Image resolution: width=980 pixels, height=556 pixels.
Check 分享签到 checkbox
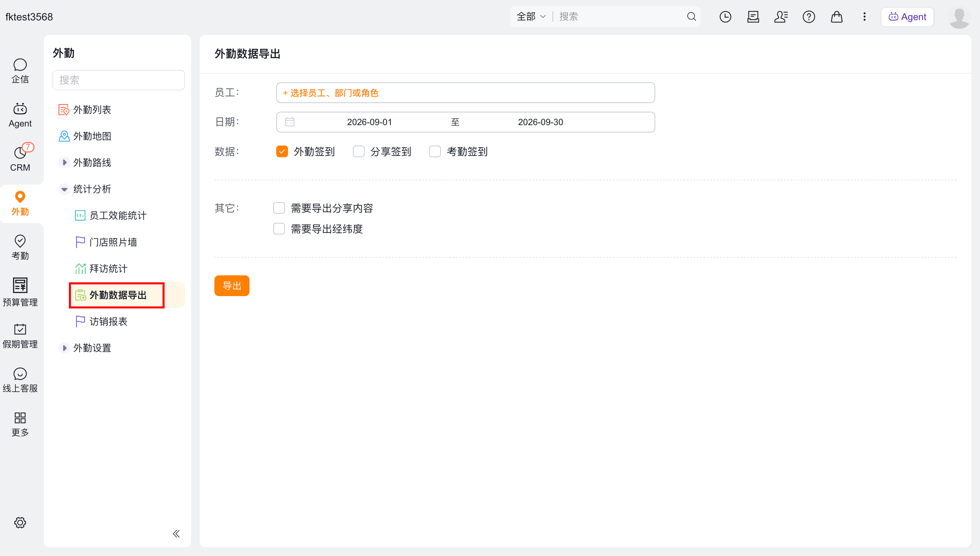pyautogui.click(x=359, y=152)
